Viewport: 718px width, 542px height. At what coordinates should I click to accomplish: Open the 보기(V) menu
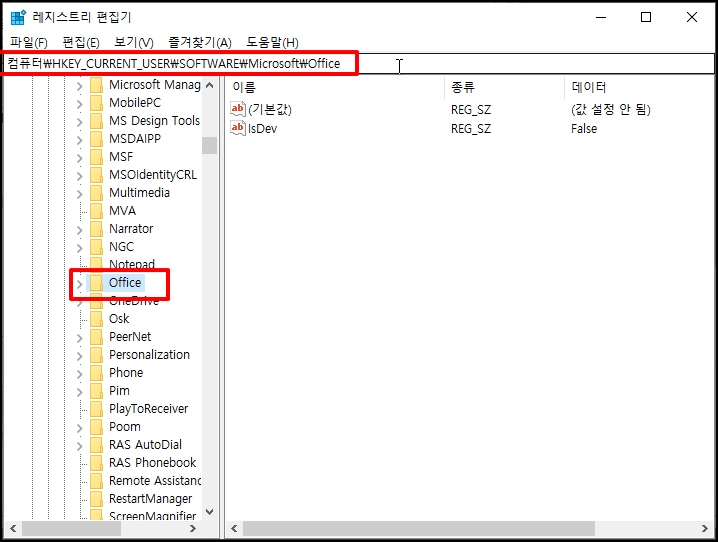coord(134,43)
